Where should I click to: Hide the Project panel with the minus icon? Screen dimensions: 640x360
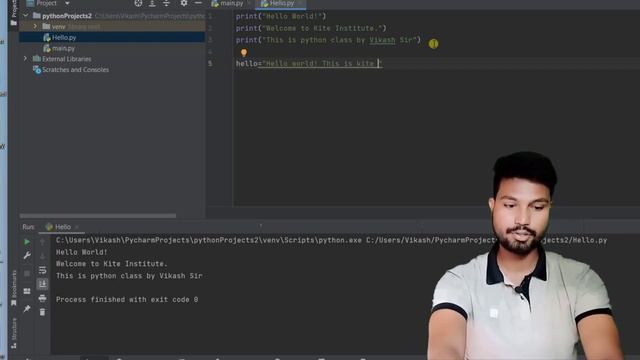(198, 3)
